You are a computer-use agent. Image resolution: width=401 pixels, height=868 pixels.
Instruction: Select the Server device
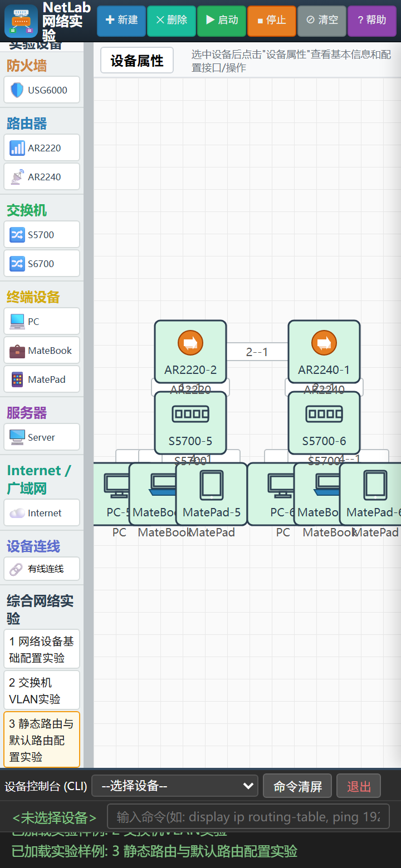tap(42, 437)
